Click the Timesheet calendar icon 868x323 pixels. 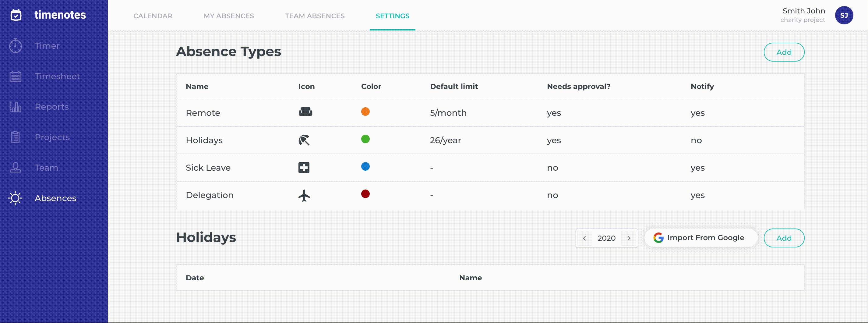click(16, 76)
